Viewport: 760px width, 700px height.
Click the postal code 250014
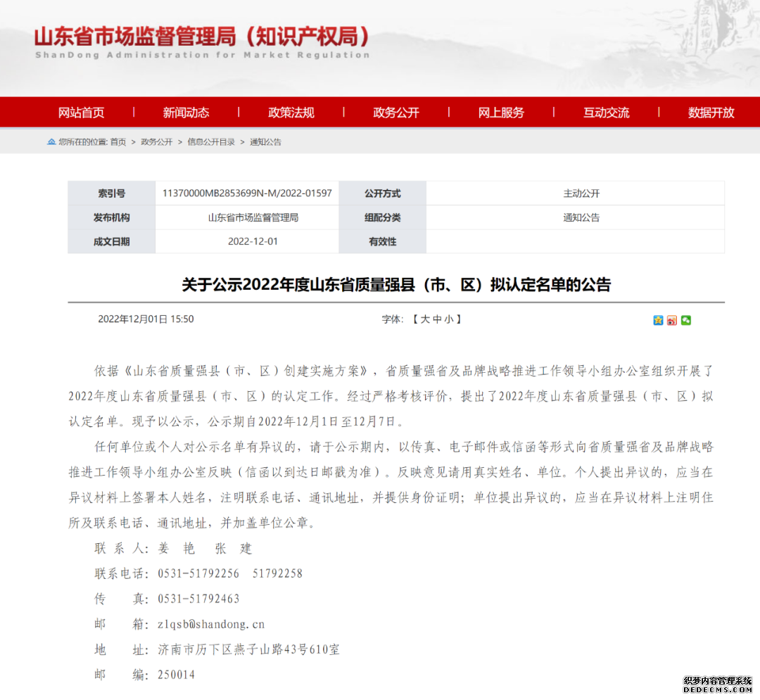(177, 675)
